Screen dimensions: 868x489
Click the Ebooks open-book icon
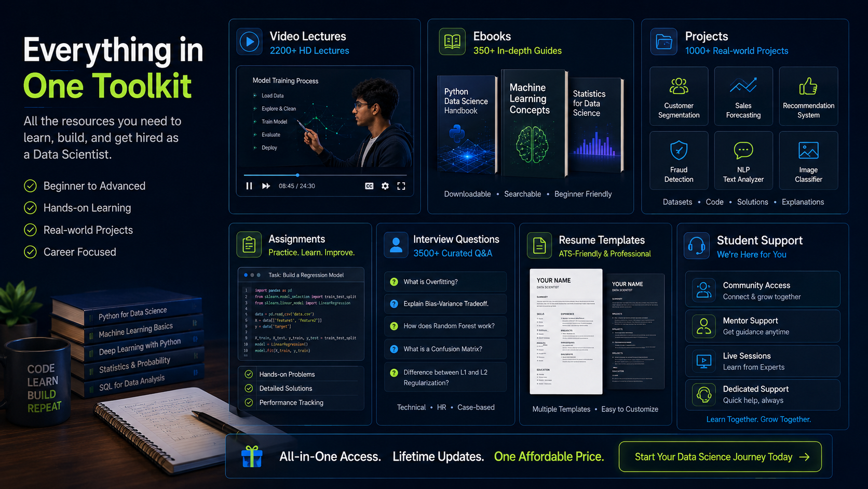[452, 42]
